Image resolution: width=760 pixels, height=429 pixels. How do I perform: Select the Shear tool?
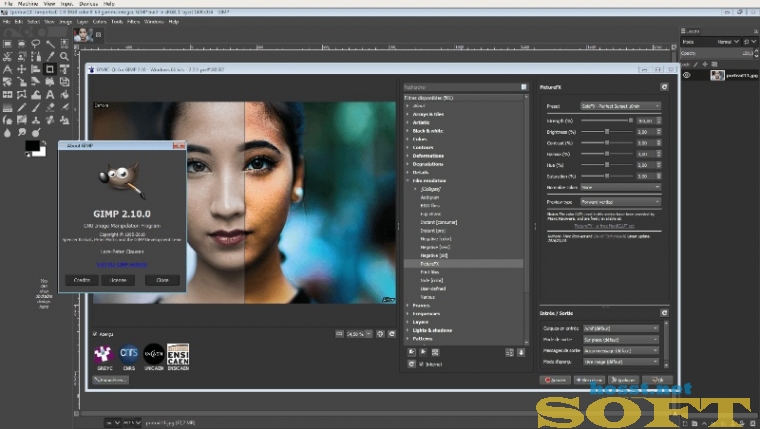36,82
